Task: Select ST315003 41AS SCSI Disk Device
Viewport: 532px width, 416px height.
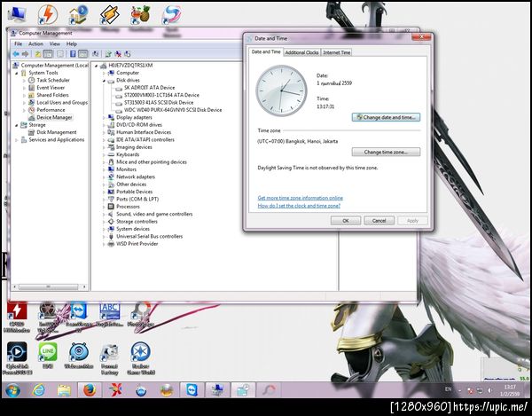Action: pos(159,103)
